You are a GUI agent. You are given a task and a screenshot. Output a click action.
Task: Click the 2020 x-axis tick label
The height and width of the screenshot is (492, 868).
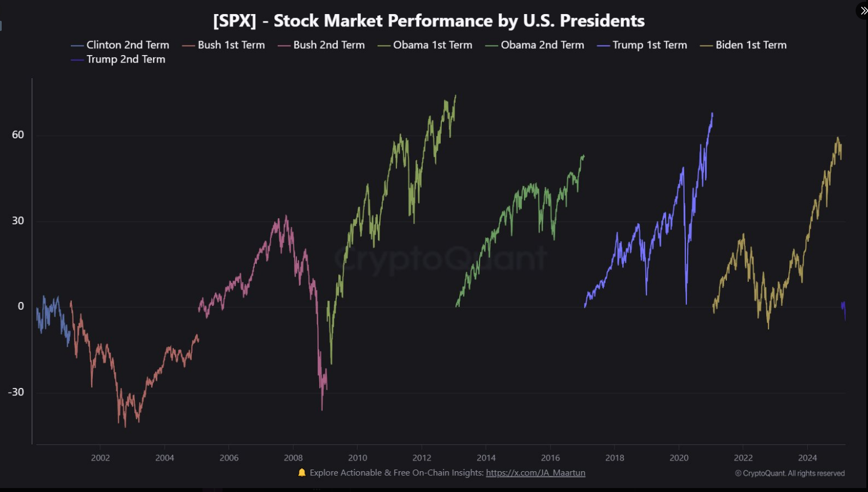679,458
